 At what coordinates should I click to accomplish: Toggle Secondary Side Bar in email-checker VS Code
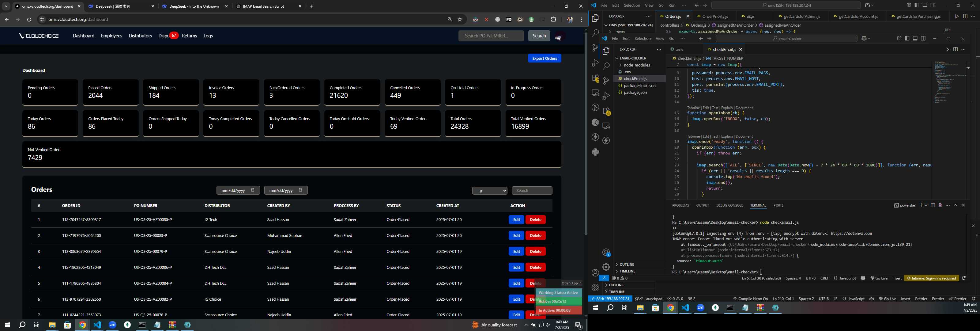click(923, 39)
